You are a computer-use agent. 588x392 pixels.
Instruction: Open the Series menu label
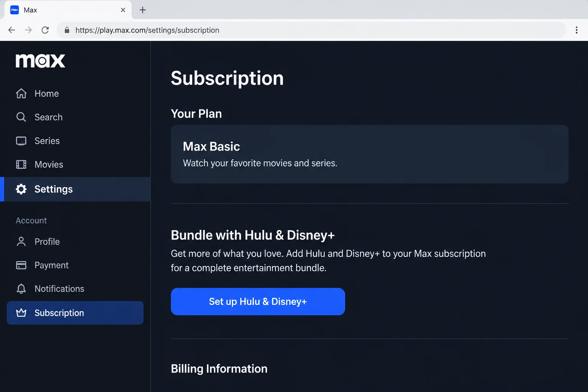pyautogui.click(x=47, y=141)
